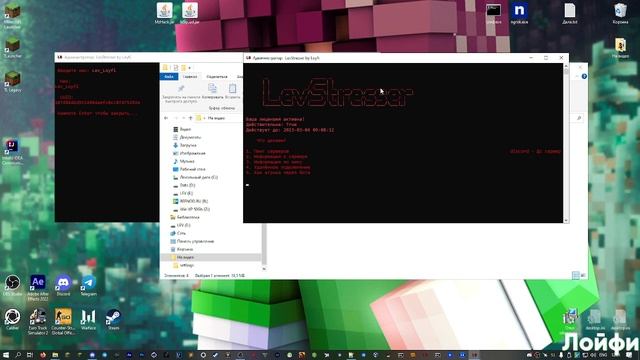This screenshot has width=640, height=360.
Task: Open Task View on taskbar
Action: click(x=30, y=355)
